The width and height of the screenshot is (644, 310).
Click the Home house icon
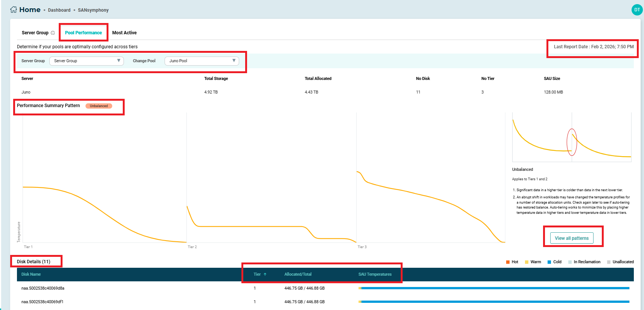[x=14, y=10]
